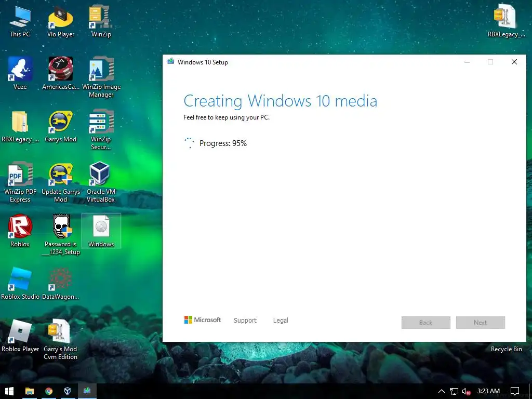Open the 3:23 AM clock flyout
Screen dimensions: 532x399
click(488, 391)
